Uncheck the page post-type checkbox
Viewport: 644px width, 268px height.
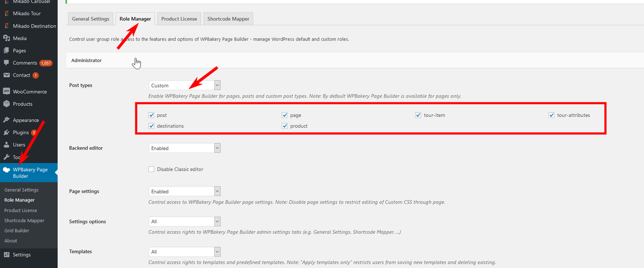point(285,115)
